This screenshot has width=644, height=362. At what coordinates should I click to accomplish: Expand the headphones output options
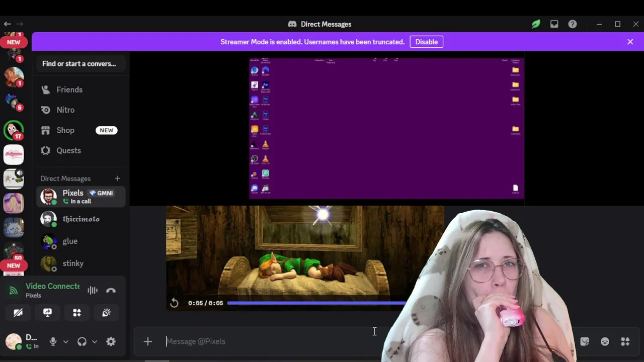coord(94,341)
